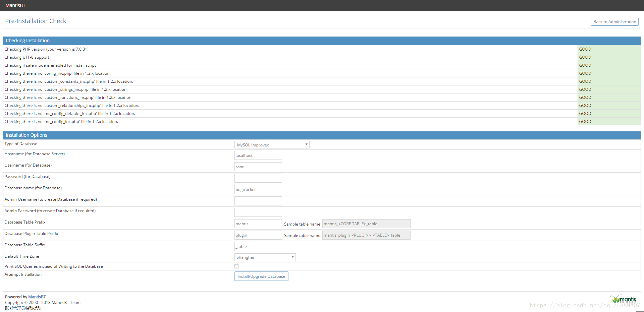The image size is (644, 312).
Task: Click the safe mode check row text
Action: tap(50, 65)
